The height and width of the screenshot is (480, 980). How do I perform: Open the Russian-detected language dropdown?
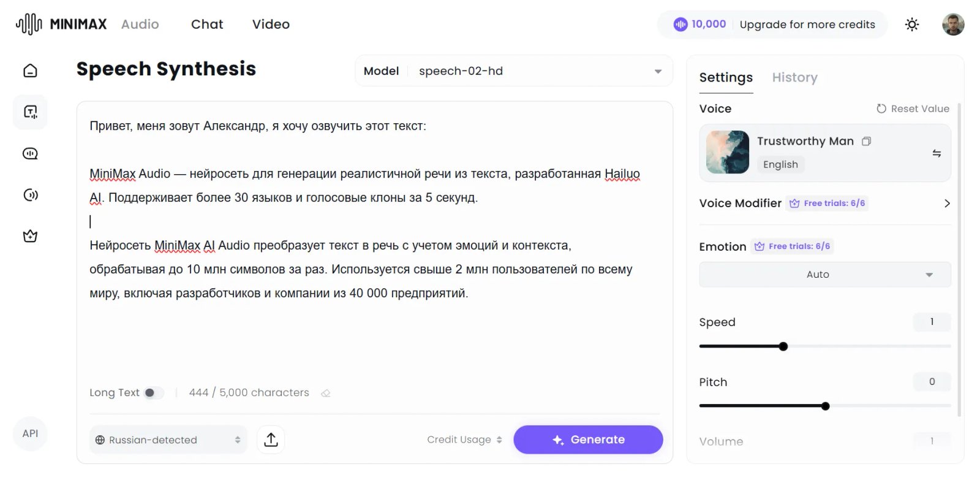168,440
